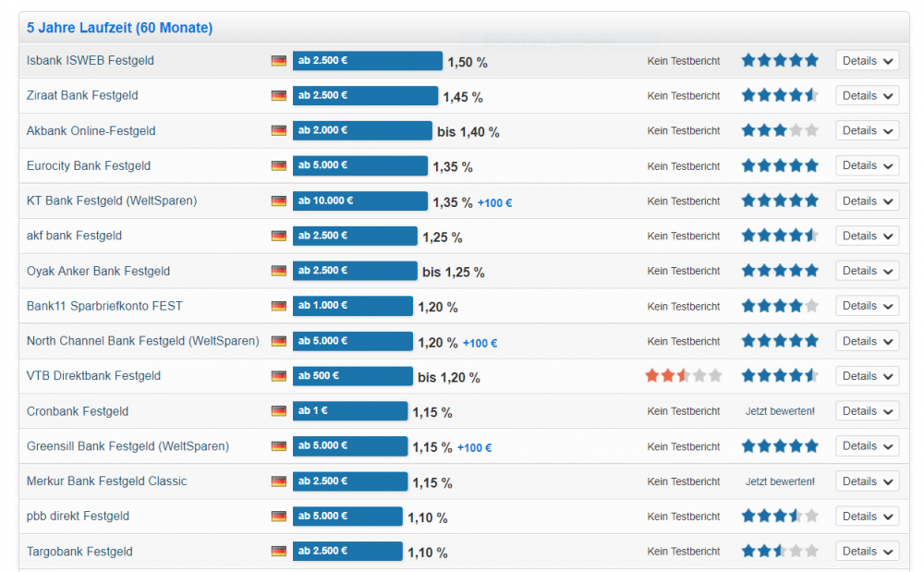The width and height of the screenshot is (924, 572).
Task: Expand Details for KT Bank Festgeld (WeltSparen)
Action: (868, 201)
